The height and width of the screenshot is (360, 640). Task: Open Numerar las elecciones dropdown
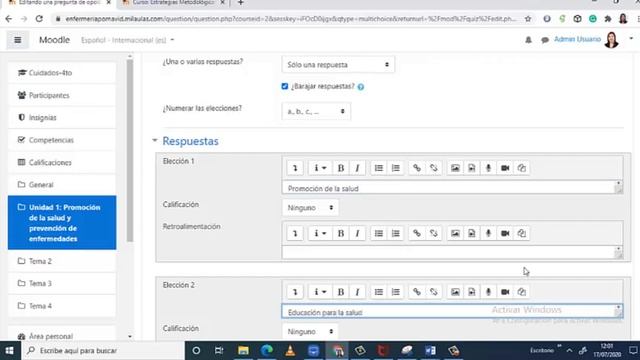316,111
